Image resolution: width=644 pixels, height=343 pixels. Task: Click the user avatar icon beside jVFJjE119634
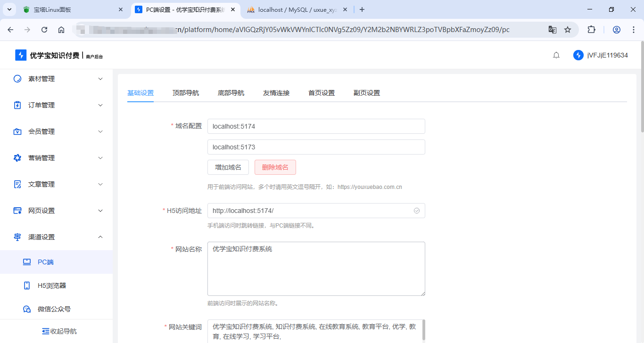pyautogui.click(x=578, y=55)
